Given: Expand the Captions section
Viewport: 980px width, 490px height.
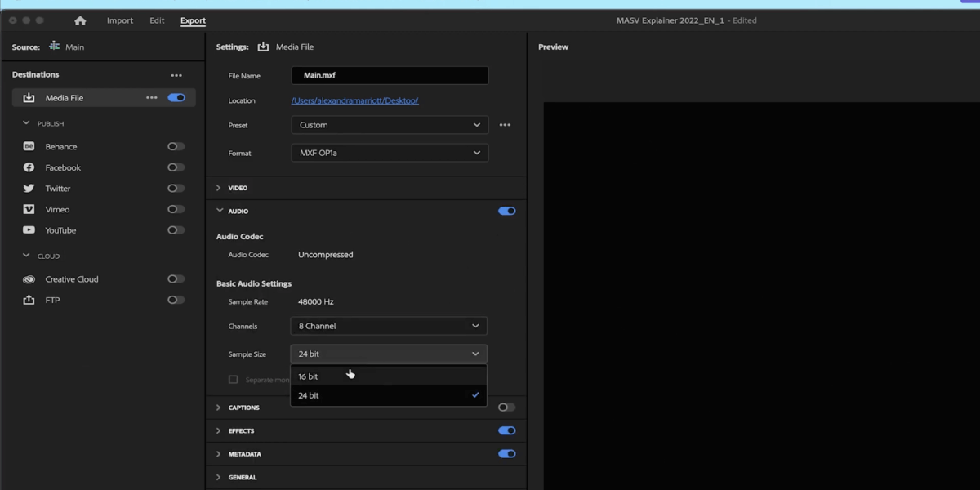Looking at the screenshot, I should point(218,408).
